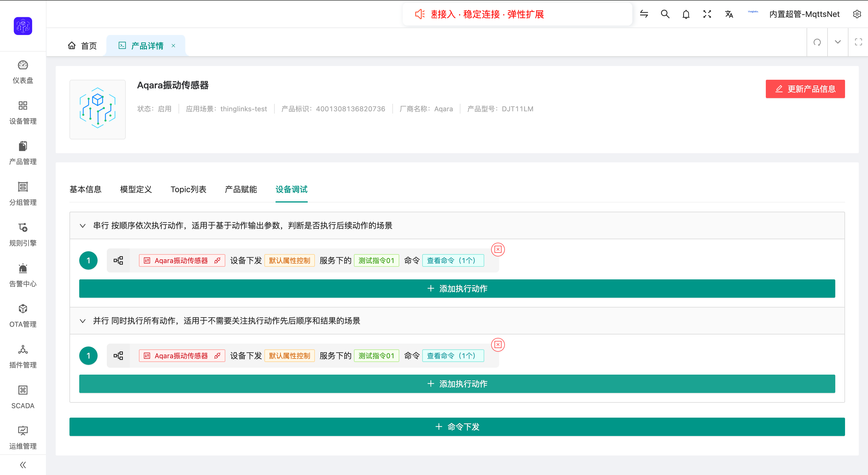Click the scrolling announcement banner text
Image resolution: width=868 pixels, height=475 pixels.
pyautogui.click(x=487, y=14)
